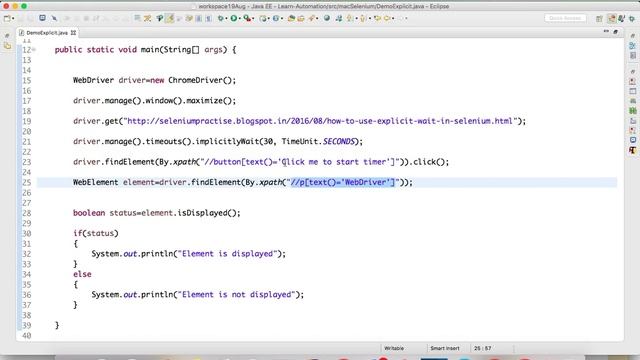Switch to the Debug perspective icon
This screenshot has width=640, height=360.
click(631, 19)
